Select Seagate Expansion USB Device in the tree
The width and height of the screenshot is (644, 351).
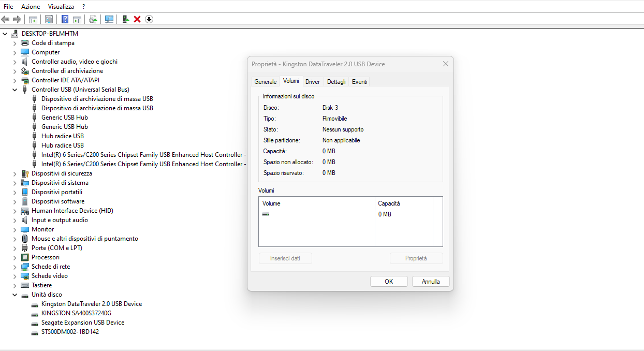coord(83,323)
